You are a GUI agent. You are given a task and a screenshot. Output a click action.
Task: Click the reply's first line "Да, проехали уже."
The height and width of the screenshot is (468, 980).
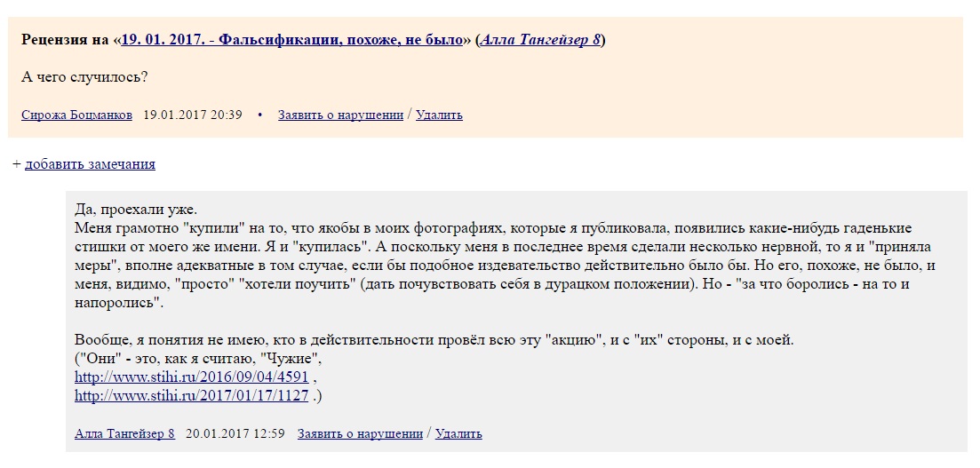pyautogui.click(x=136, y=210)
